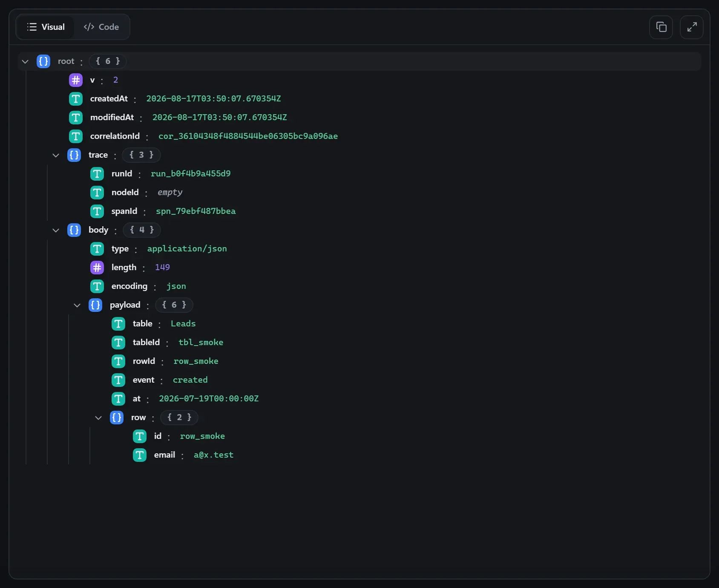Image resolution: width=719 pixels, height=588 pixels.
Task: Click the application/json type value
Action: point(187,249)
